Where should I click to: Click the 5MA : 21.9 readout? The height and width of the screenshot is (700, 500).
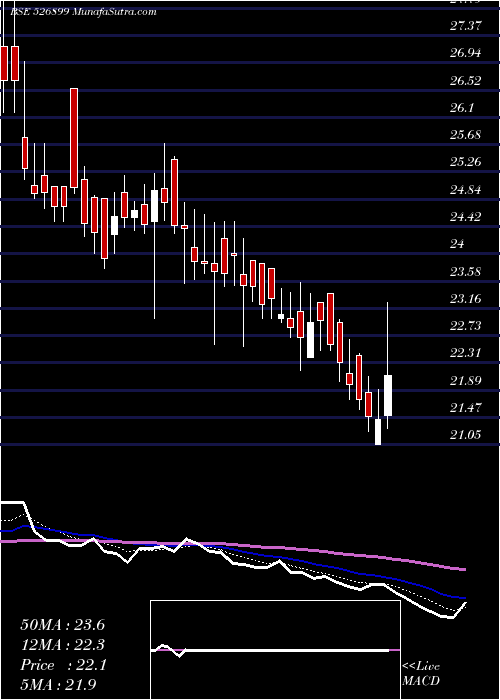[58, 685]
